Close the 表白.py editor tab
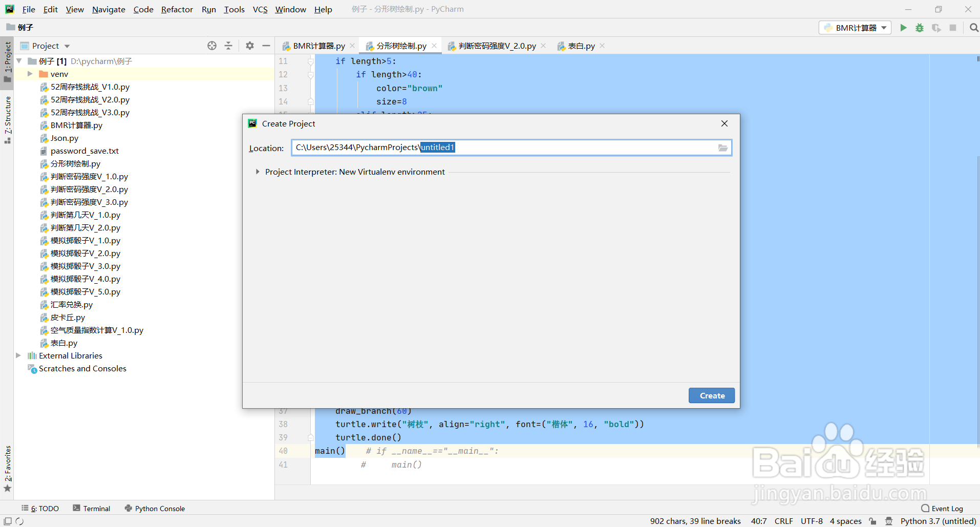Viewport: 980px width, 527px height. 602,46
